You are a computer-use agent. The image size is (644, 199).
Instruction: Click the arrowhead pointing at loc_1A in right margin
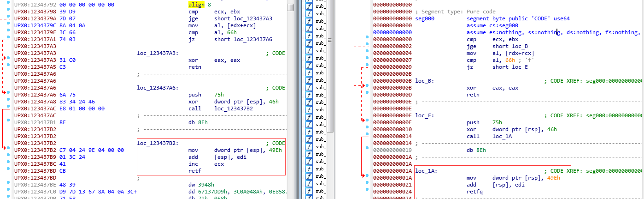tap(364, 175)
